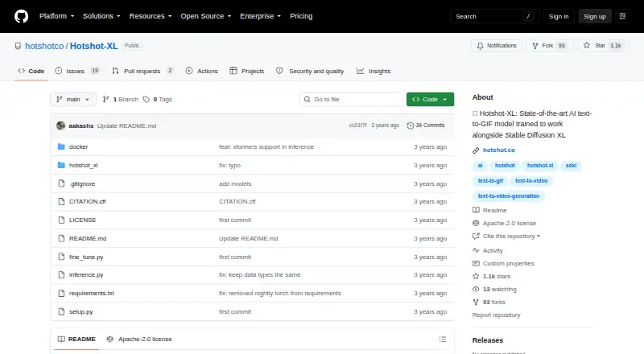This screenshot has height=354, width=644.
Task: Click the Go to file field
Action: 352,100
